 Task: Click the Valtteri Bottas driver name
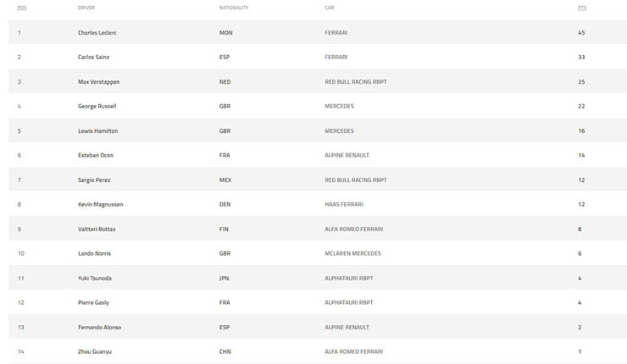(x=95, y=229)
